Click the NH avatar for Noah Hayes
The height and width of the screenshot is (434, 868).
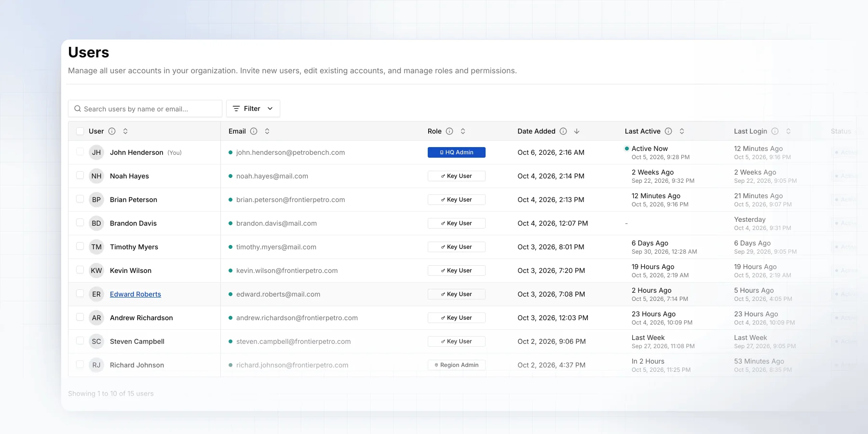coord(96,176)
